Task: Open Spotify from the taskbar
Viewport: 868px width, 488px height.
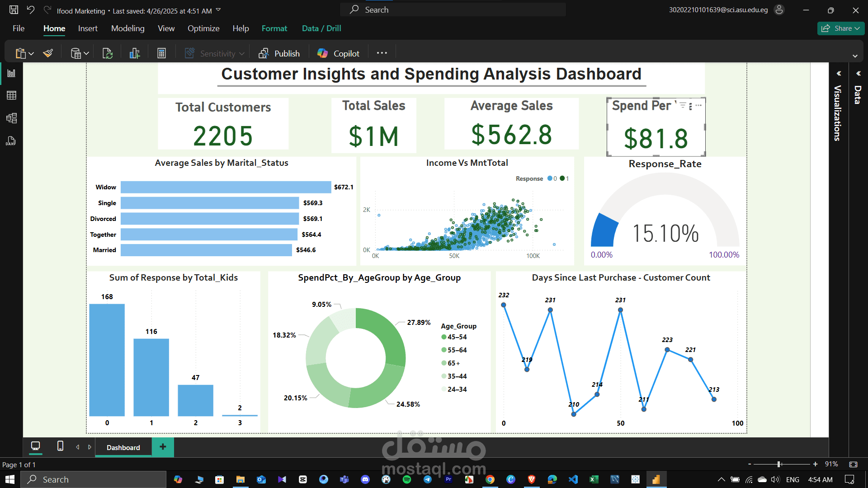Action: tap(407, 479)
